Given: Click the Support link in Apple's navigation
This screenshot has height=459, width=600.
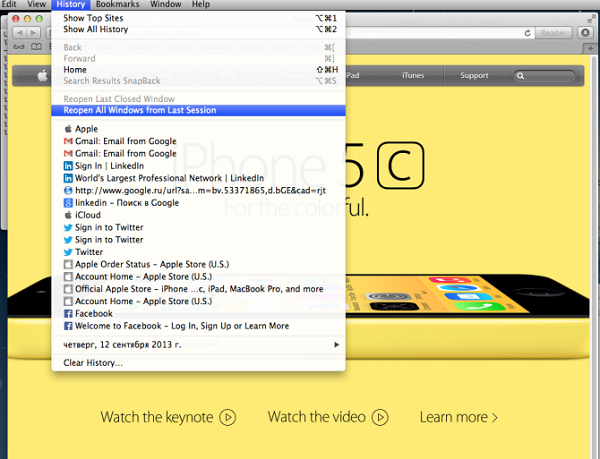Looking at the screenshot, I should pyautogui.click(x=474, y=75).
